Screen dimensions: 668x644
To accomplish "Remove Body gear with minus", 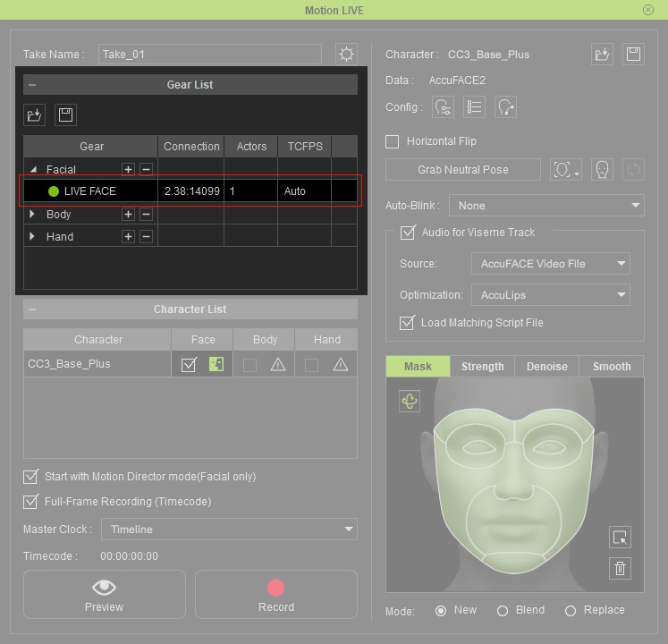I will click(146, 214).
